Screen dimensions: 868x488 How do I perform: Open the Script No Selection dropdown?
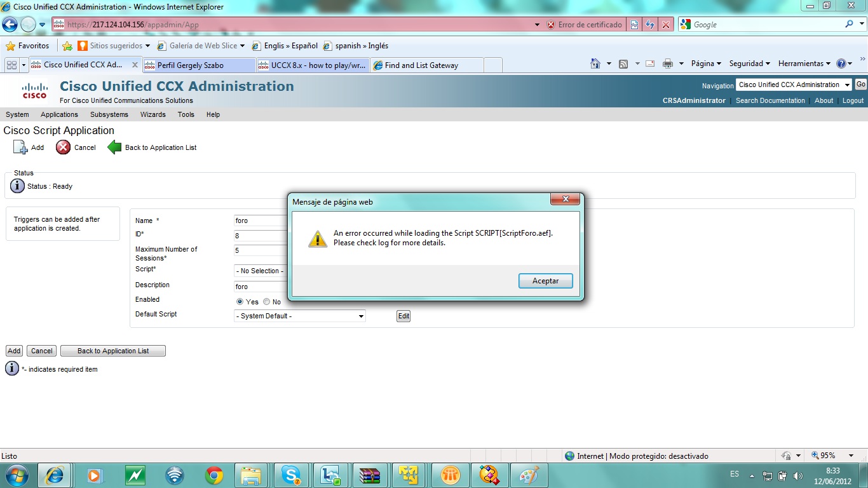click(x=261, y=271)
